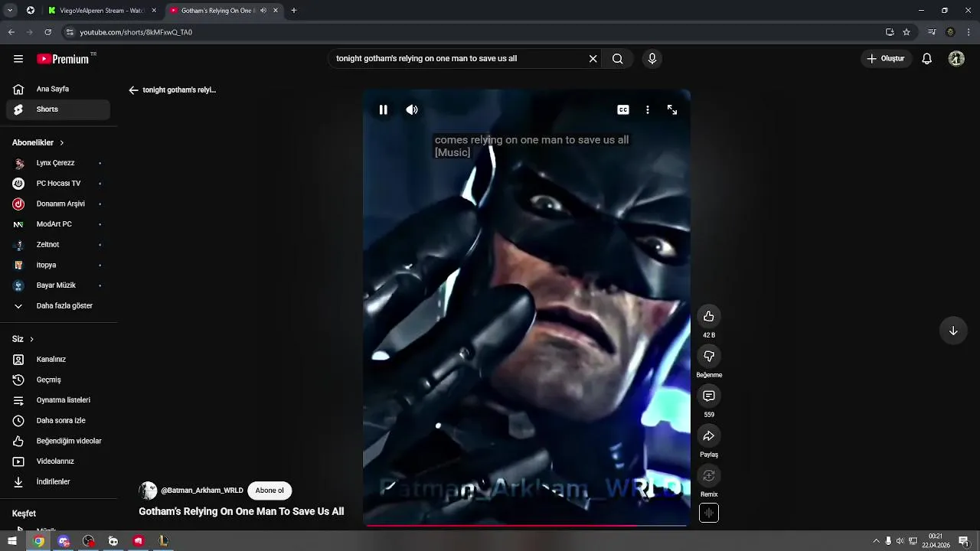The image size is (980, 551).
Task: Open the tab search dropdown arrow
Action: (10, 11)
